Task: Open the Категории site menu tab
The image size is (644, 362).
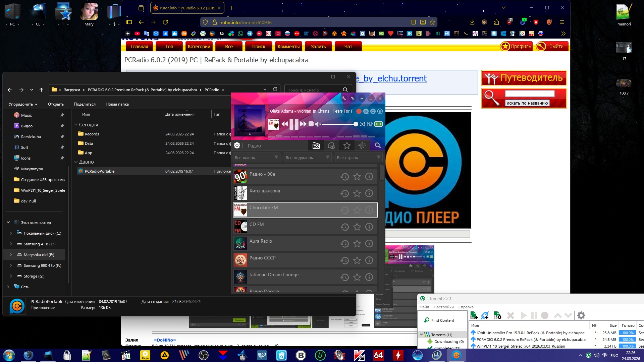Action: [199, 47]
